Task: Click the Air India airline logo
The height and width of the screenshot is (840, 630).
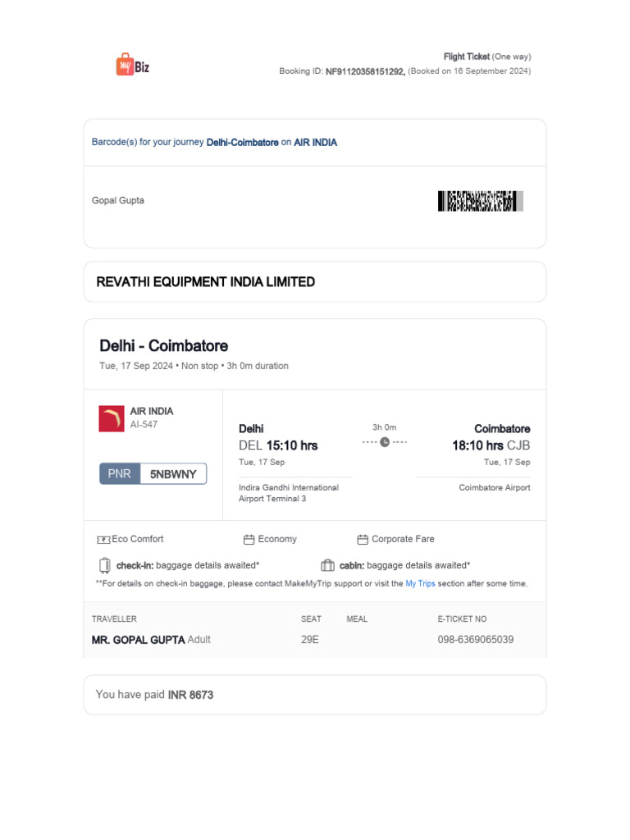Action: click(x=111, y=418)
